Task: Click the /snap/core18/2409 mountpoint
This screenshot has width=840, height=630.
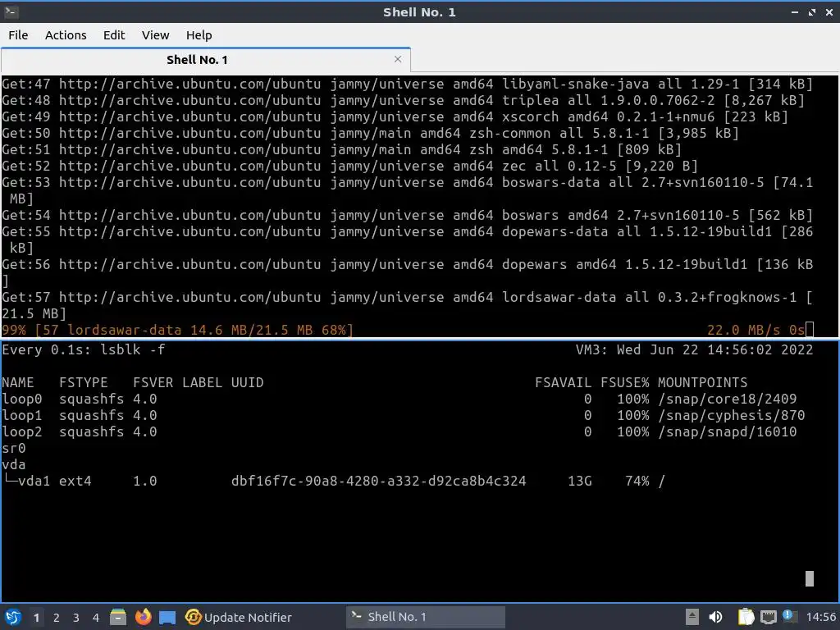Action: [x=727, y=399]
